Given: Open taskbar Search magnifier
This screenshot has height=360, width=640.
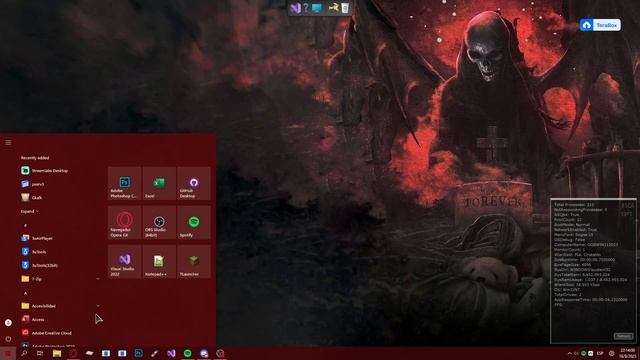Looking at the screenshot, I should [x=24, y=353].
